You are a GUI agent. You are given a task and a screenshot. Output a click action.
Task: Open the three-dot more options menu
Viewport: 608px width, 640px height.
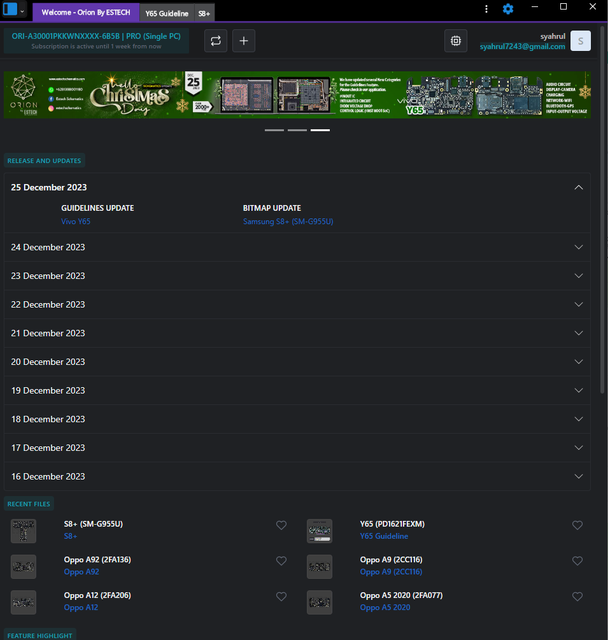coord(486,9)
